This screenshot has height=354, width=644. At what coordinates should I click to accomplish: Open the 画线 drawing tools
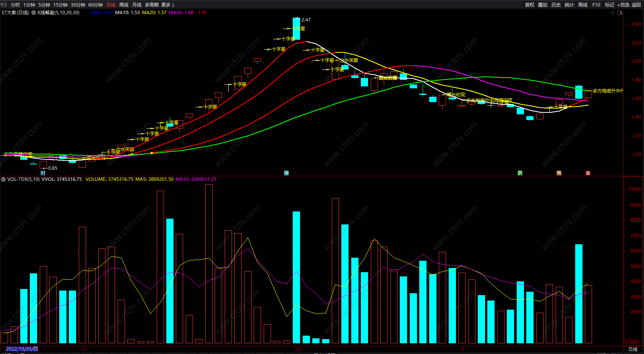(x=583, y=5)
